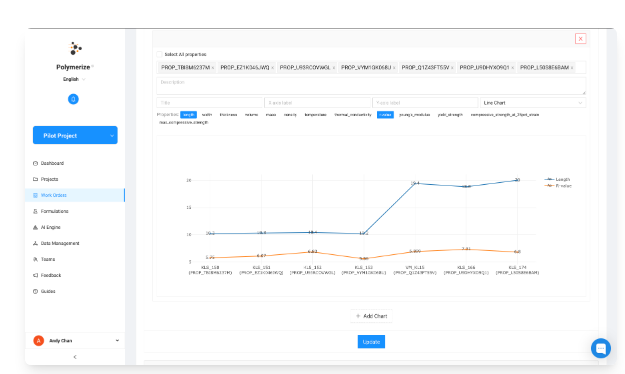Remove the PROP_VYM1GK068U tag
The height and width of the screenshot is (374, 625).
point(394,68)
